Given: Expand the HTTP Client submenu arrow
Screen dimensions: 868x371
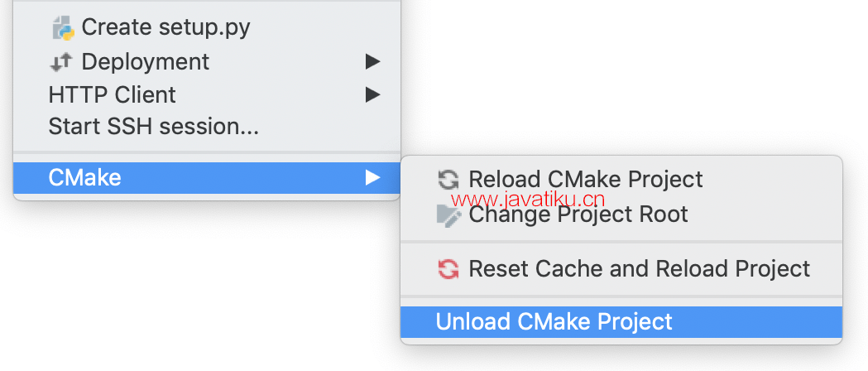Looking at the screenshot, I should tap(372, 95).
